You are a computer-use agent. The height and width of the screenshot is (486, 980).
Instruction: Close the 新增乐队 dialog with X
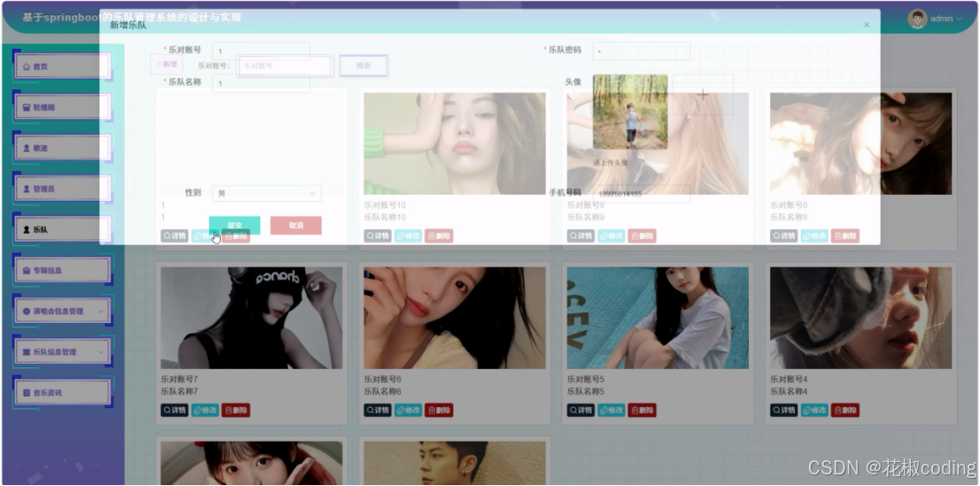(867, 25)
